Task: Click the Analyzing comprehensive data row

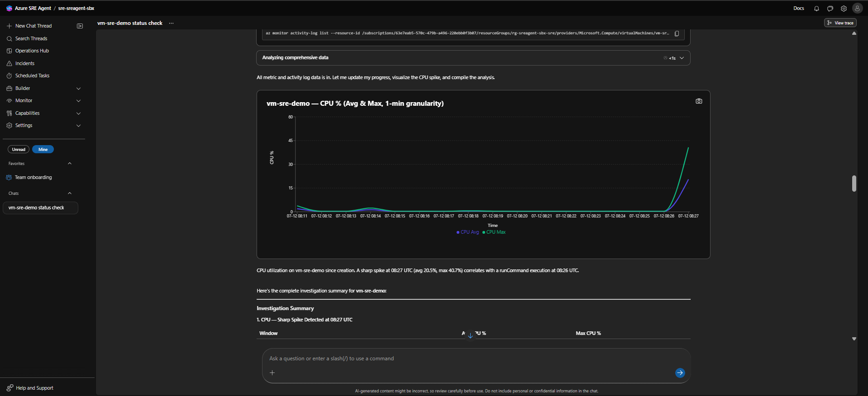Action: click(x=473, y=58)
